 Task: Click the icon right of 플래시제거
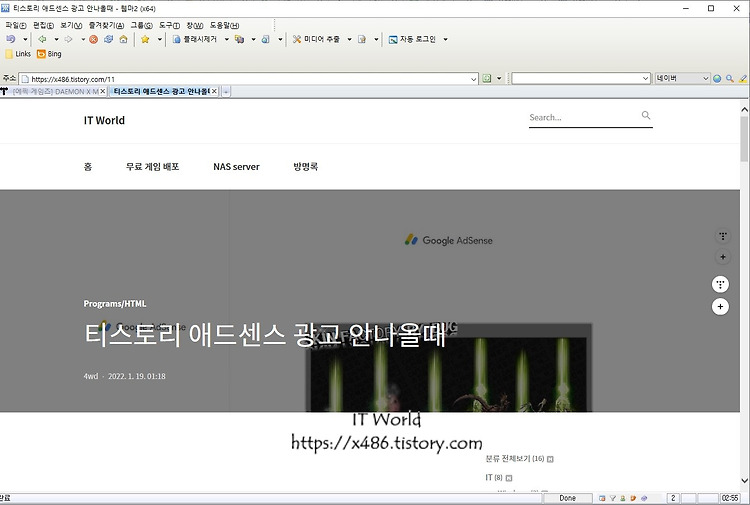[240, 39]
